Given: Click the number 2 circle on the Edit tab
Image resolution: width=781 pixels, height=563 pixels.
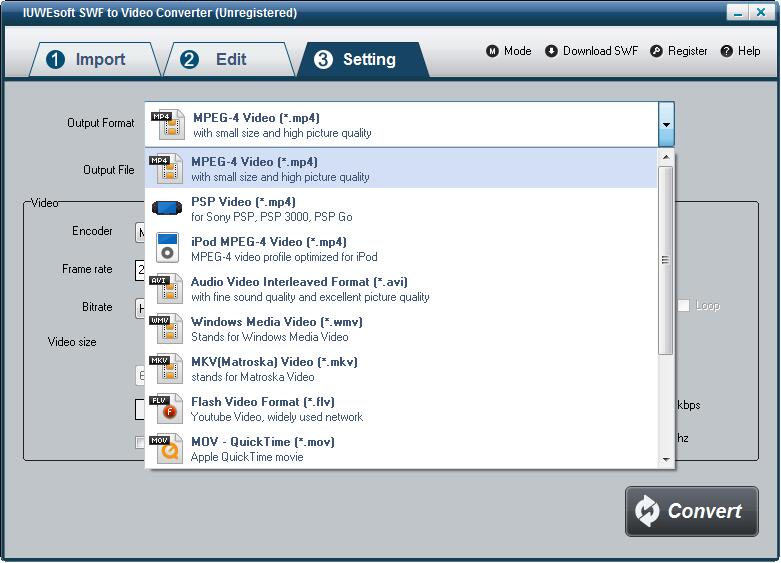Looking at the screenshot, I should pos(189,59).
